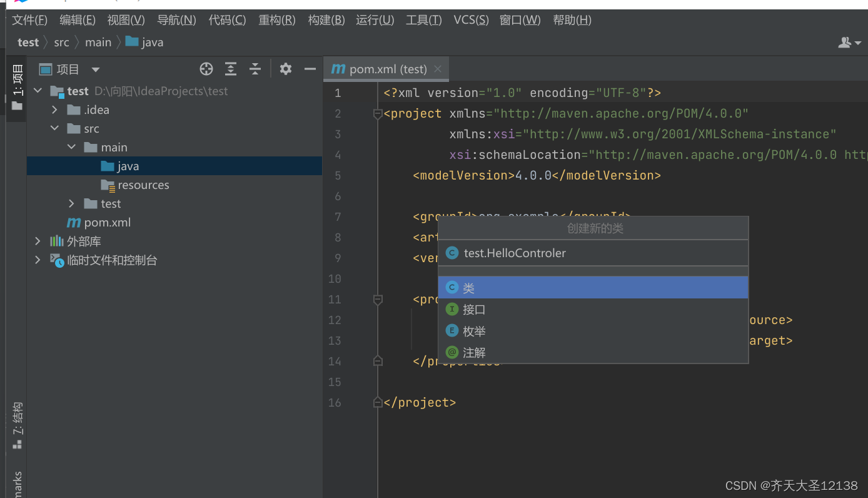Screen dimensions: 868x498
Task: Click the project panel window icon beside 项目
Action: 45,69
